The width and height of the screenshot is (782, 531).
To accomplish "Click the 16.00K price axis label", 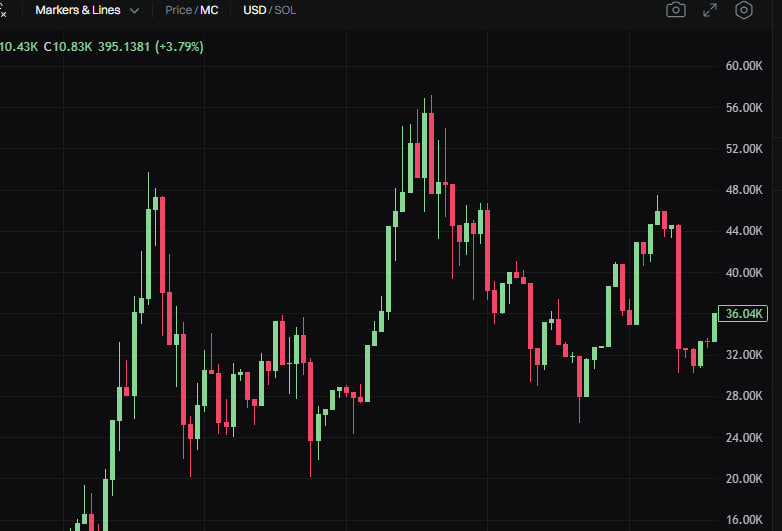I will (x=744, y=520).
